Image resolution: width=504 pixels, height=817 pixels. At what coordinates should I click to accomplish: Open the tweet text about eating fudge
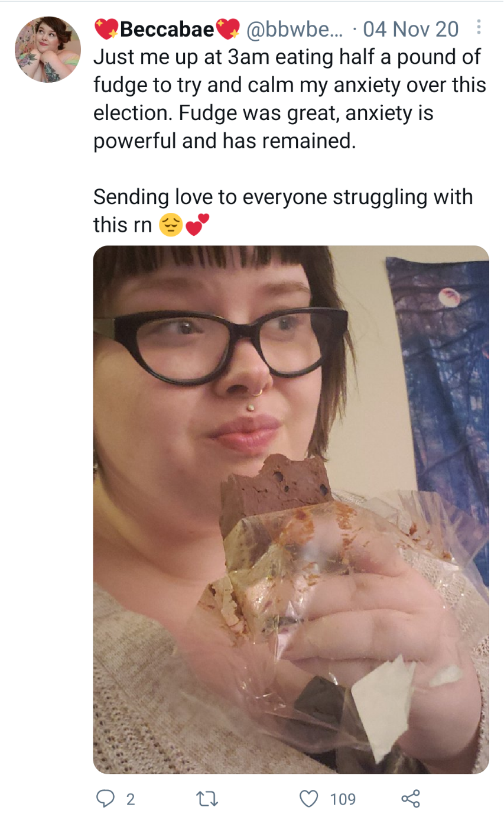290,100
